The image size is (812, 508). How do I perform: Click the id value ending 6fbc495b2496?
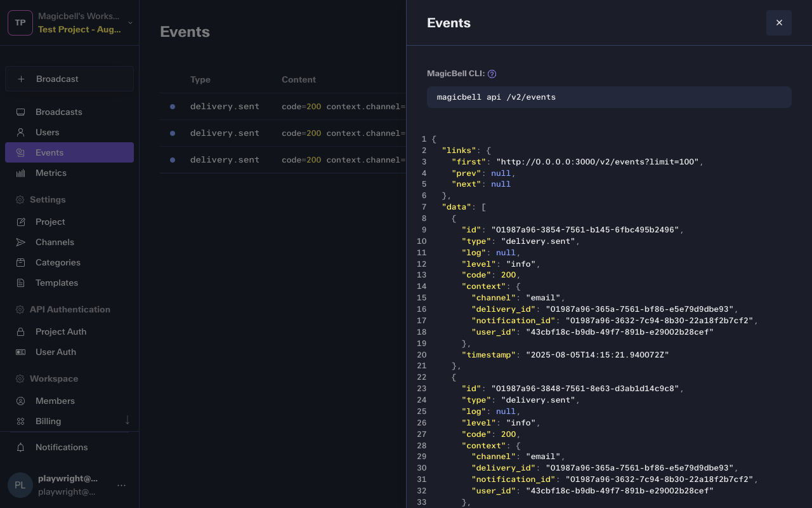[585, 230]
